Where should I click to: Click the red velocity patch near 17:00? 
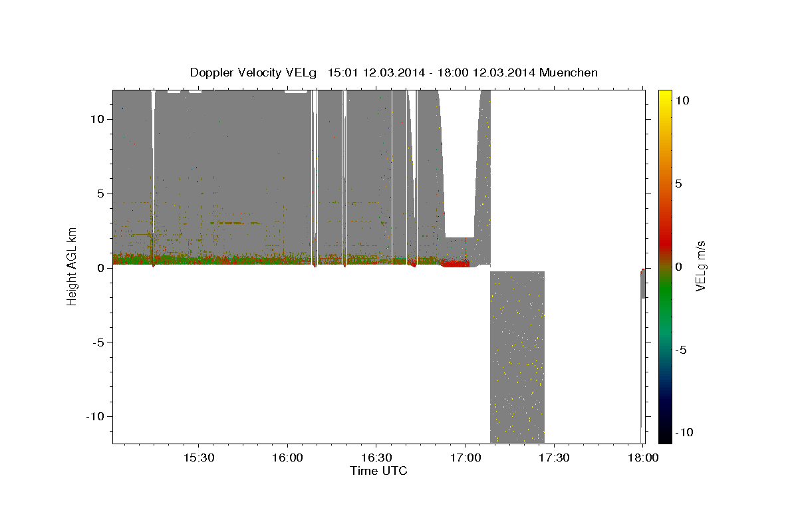[x=456, y=264]
